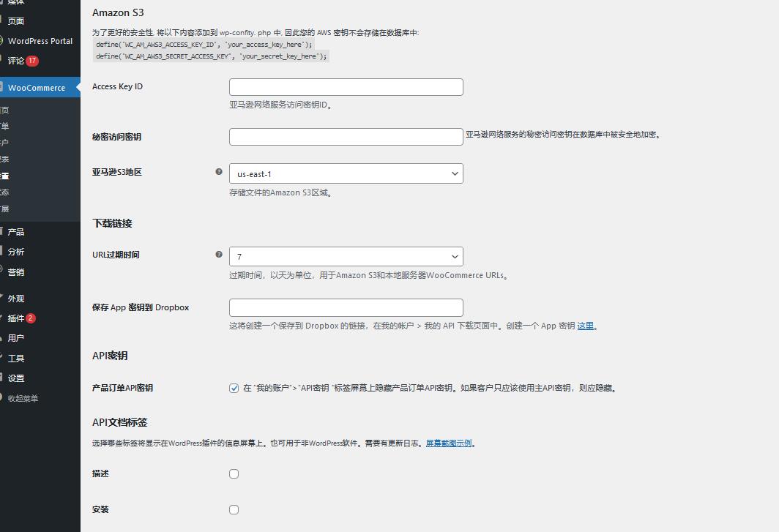Uncheck the 产品订单API密钥 hide checkbox
This screenshot has width=779, height=532.
[234, 388]
